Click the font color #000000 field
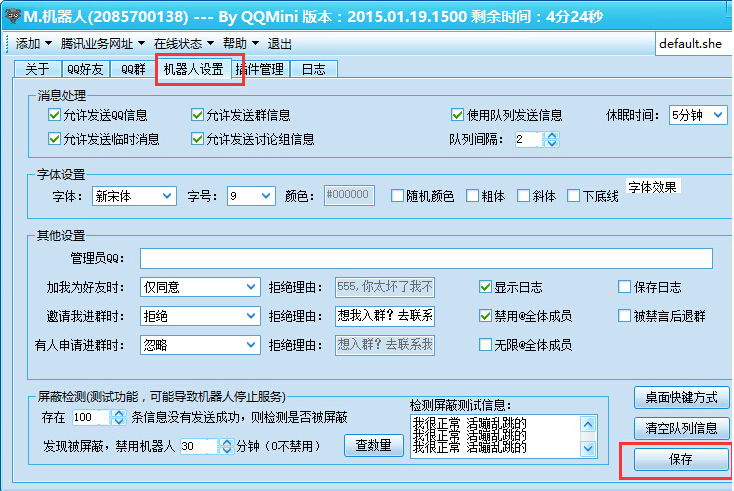Viewport: 734px width, 491px height. (x=349, y=196)
